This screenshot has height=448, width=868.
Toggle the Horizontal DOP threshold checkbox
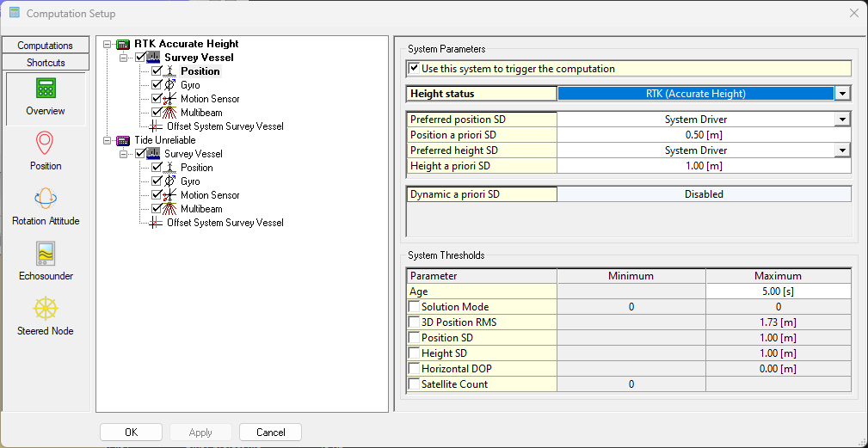(x=415, y=369)
